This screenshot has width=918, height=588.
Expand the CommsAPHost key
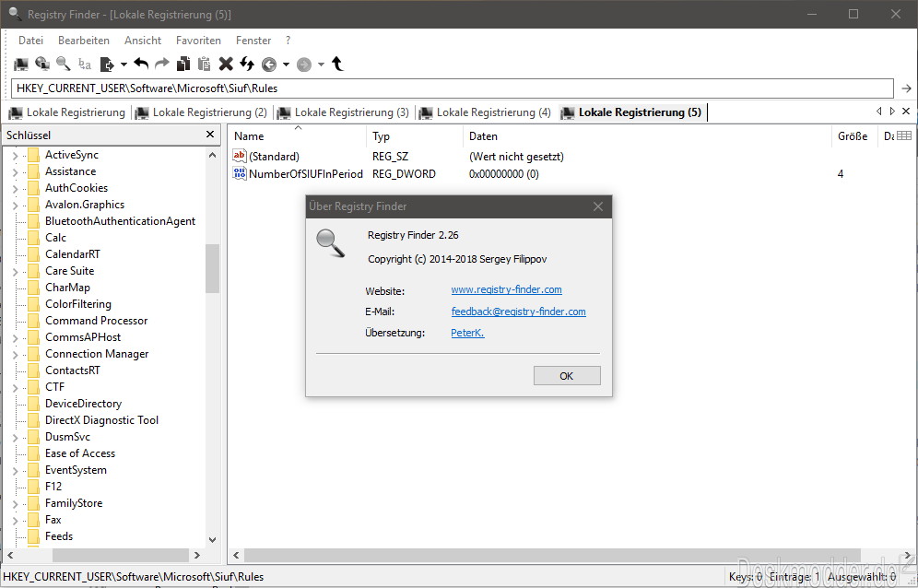[x=16, y=338]
